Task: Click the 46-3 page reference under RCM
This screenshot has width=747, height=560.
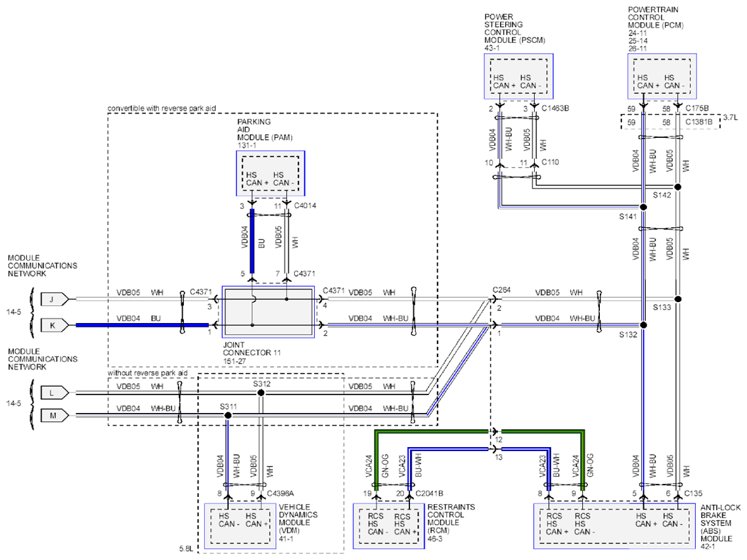Action: click(x=434, y=538)
